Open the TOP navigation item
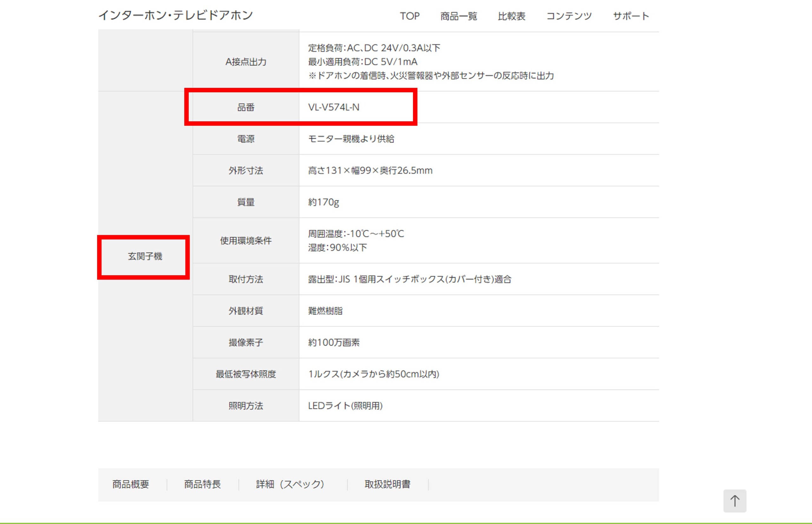812x524 pixels. (409, 16)
